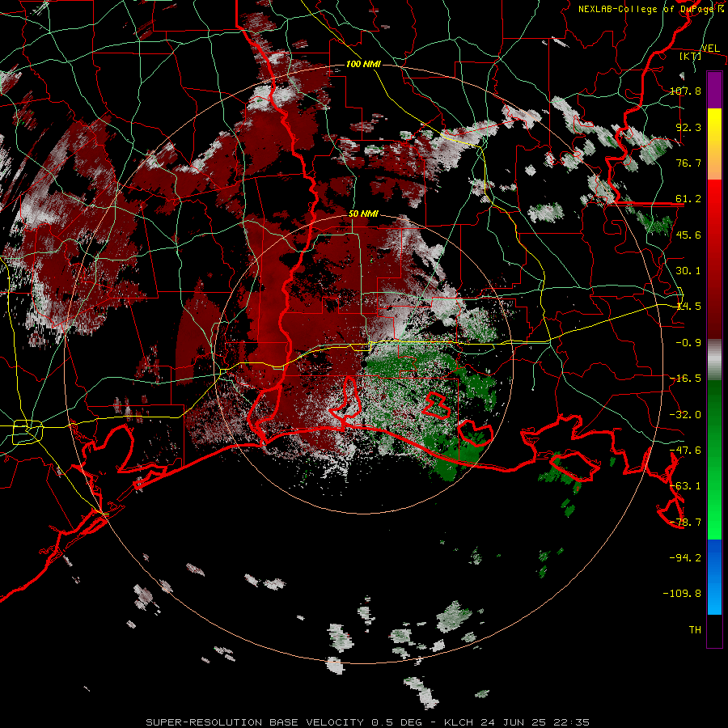Viewport: 728px width, 728px height.
Task: Click the 76.7 legend value
Action: pos(688,163)
